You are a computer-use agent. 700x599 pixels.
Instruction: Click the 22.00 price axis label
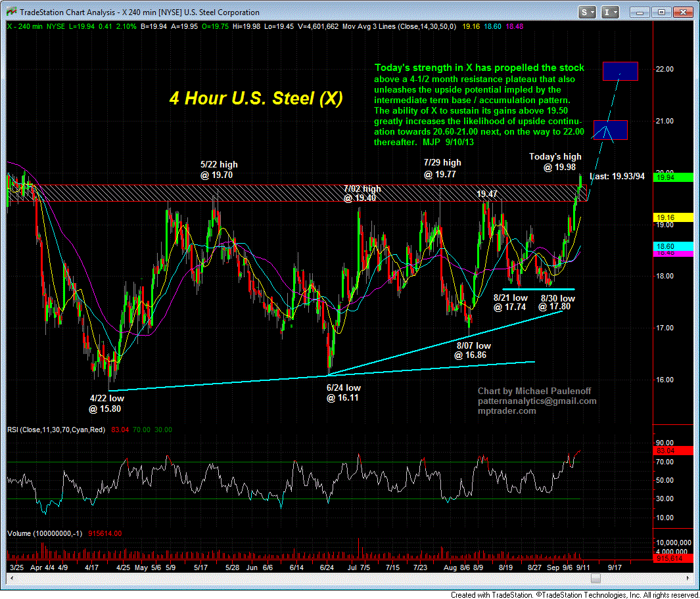tap(665, 69)
